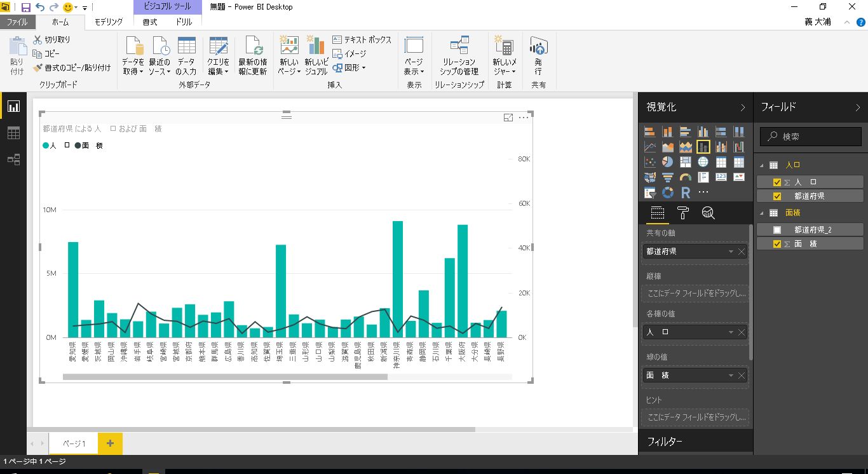Import a custom visual via ellipsis
Screen dimensions: 868x474
tap(703, 193)
